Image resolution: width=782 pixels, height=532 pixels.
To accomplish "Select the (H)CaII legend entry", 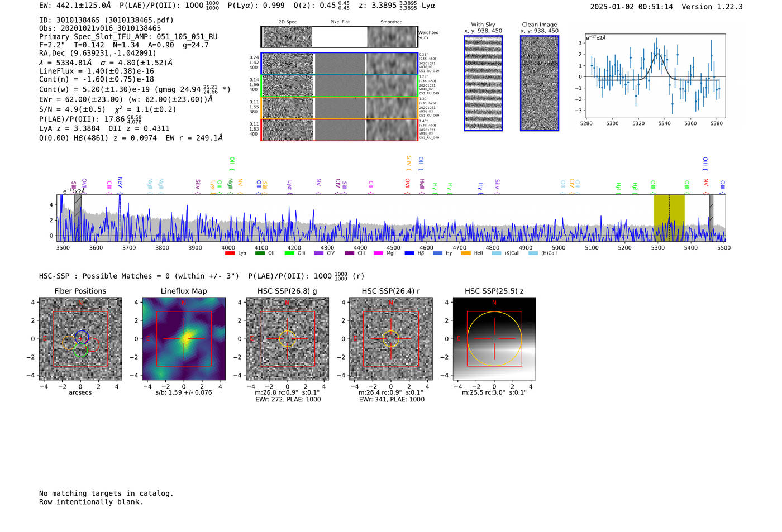I will [x=543, y=253].
